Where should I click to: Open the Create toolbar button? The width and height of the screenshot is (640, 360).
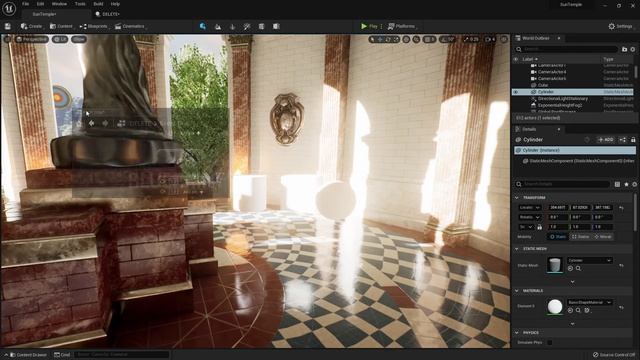tap(31, 26)
